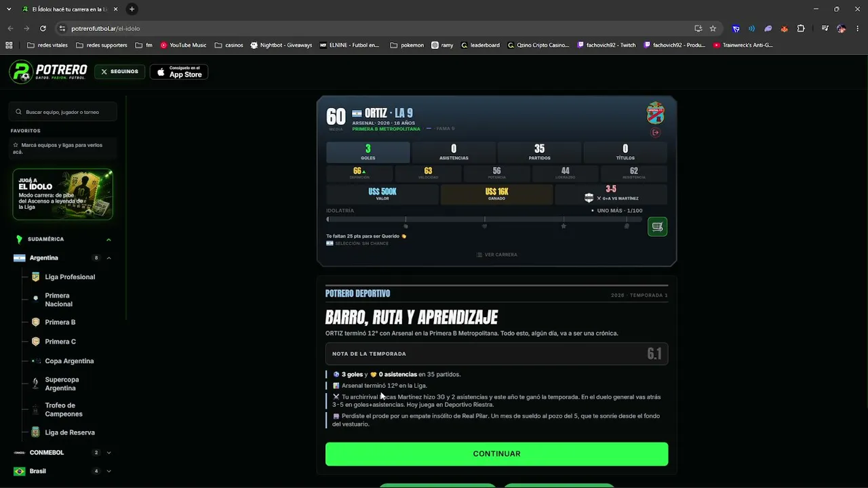This screenshot has width=868, height=488.
Task: Click the Potrero logo in the header
Action: pyautogui.click(x=48, y=72)
